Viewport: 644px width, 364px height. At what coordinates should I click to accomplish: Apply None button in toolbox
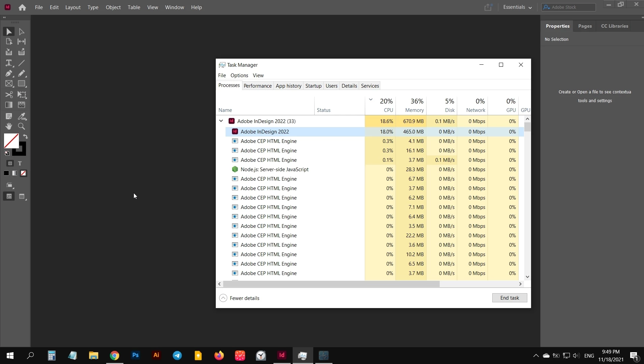point(23,173)
